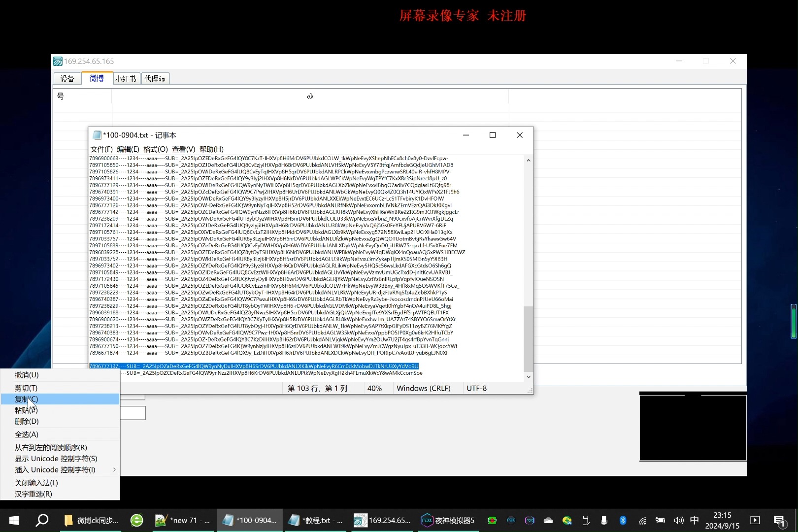Switch to the 小红书 tab
The image size is (798, 532).
pyautogui.click(x=126, y=79)
